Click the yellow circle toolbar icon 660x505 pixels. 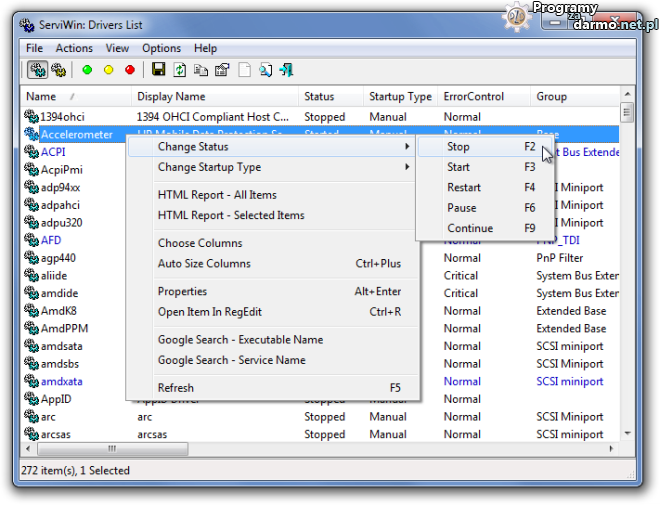[x=108, y=70]
